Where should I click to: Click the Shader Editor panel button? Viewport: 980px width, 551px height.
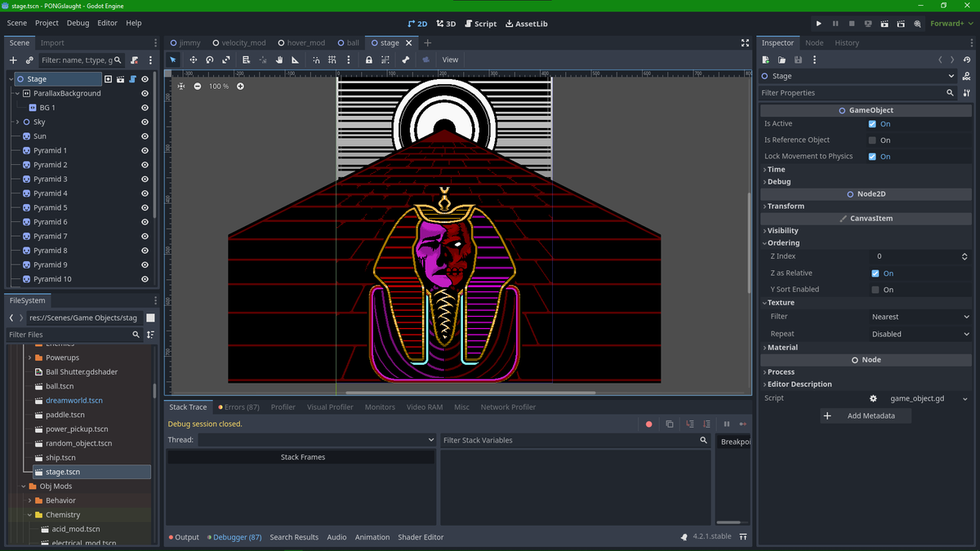(x=420, y=537)
